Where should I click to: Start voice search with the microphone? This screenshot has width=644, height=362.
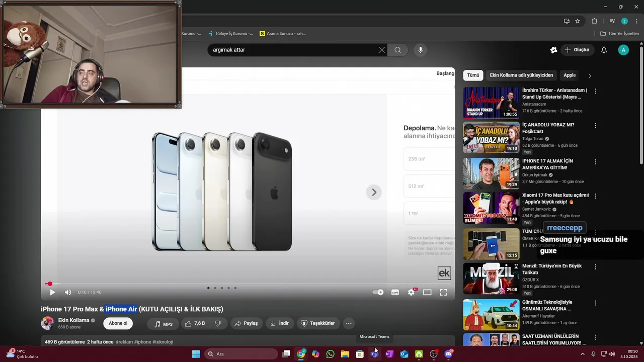421,50
